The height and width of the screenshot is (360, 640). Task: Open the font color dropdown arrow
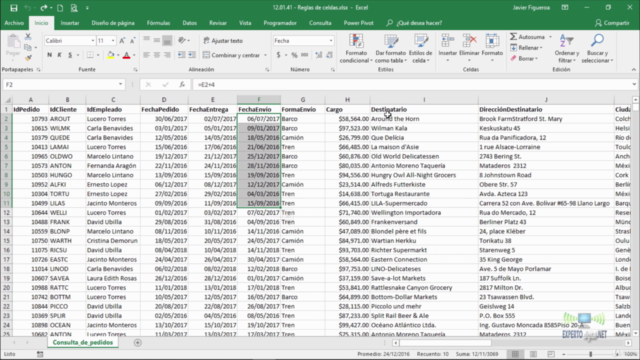point(134,55)
